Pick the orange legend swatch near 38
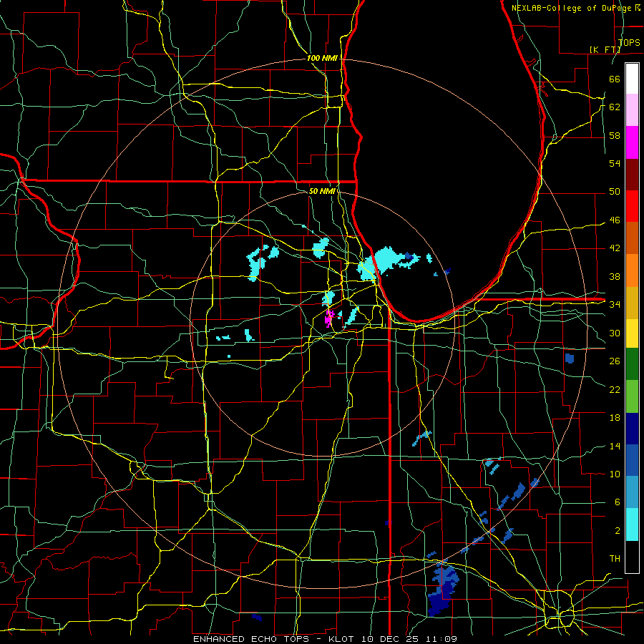The image size is (644, 644). point(632,270)
